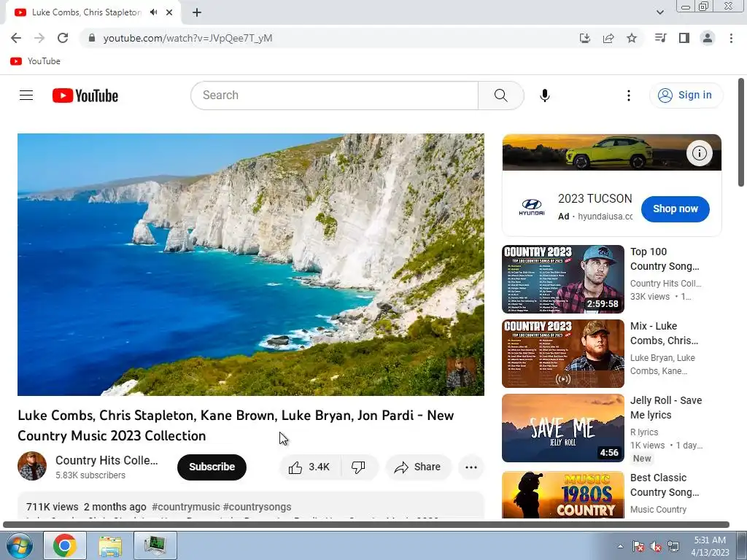The image size is (747, 560).
Task: Open the YouTube hamburger guide menu
Action: (x=26, y=96)
